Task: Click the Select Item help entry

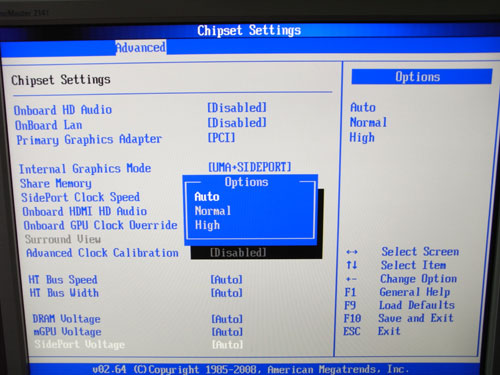Action: [x=414, y=265]
